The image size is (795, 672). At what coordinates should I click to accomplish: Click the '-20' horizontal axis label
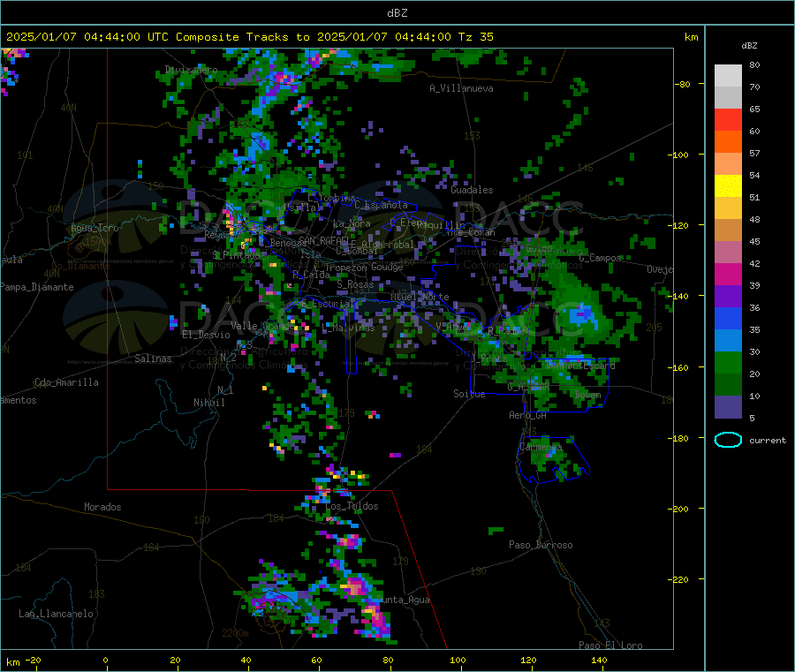point(33,660)
